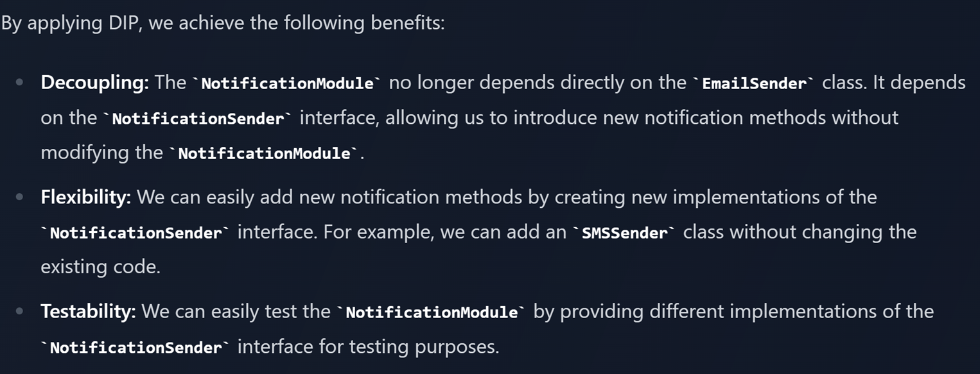Image resolution: width=980 pixels, height=374 pixels.
Task: Click the bullet dot beside Testability
Action: (x=20, y=312)
